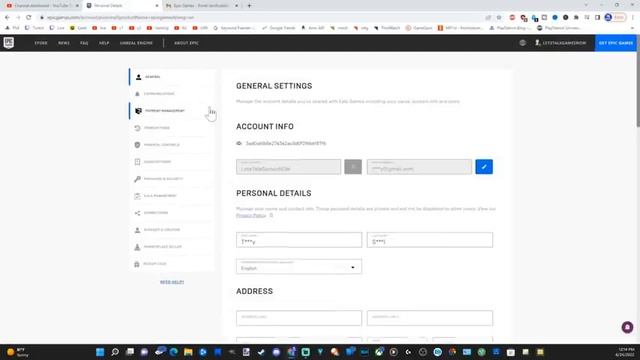Click the Address Line 2 field
Image resolution: width=640 pixels, height=360 pixels.
point(430,318)
